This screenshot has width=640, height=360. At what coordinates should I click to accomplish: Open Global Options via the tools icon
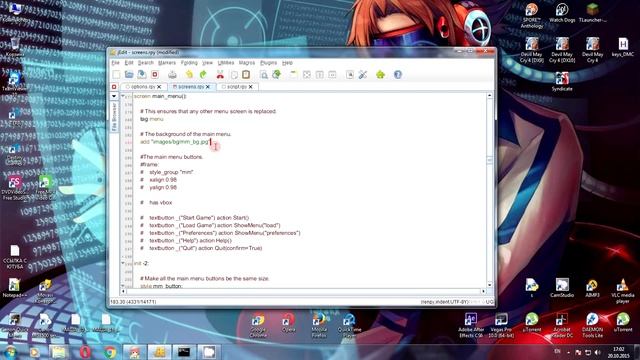362,75
